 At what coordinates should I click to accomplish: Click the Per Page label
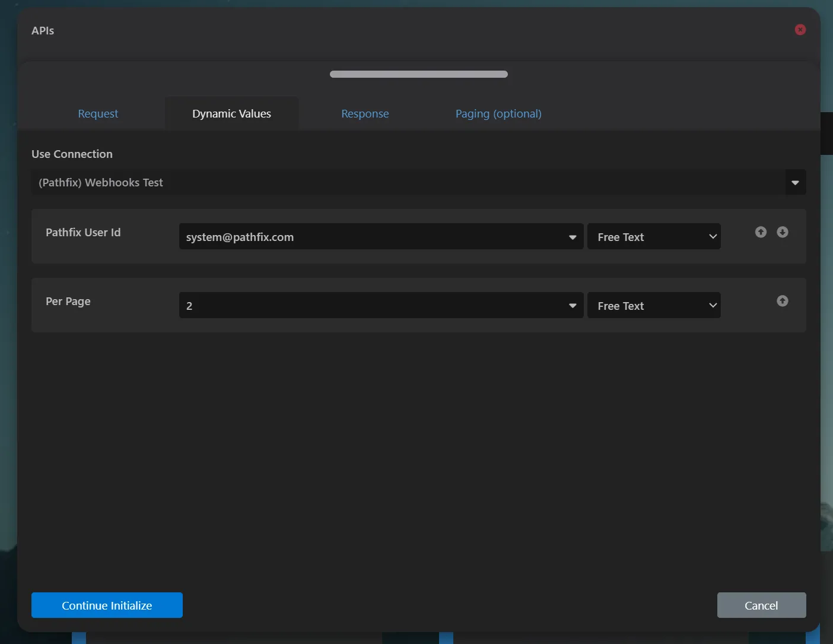[x=68, y=301]
